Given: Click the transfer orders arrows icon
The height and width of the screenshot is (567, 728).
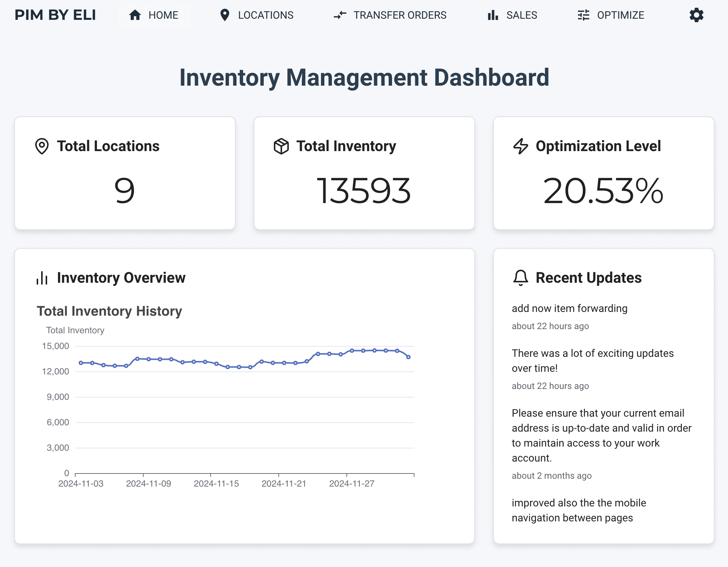Looking at the screenshot, I should click(x=340, y=15).
